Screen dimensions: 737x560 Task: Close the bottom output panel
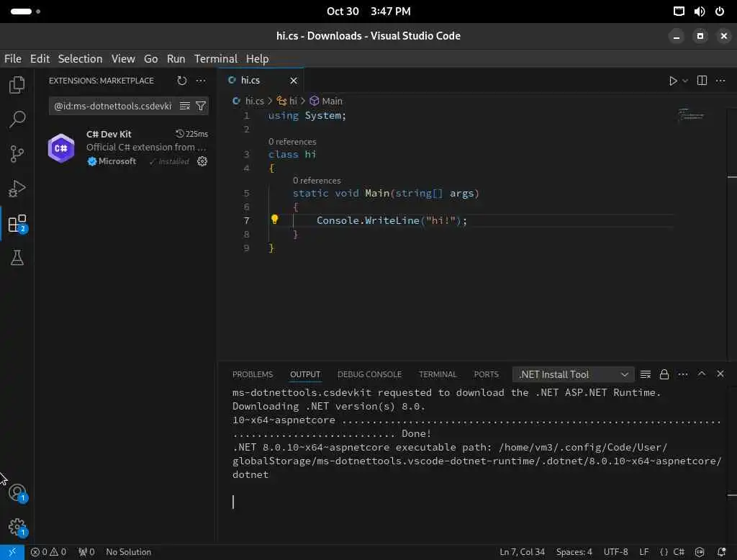click(x=720, y=374)
